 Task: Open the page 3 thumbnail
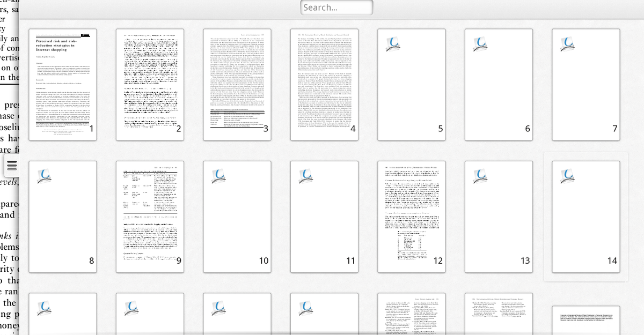click(x=237, y=85)
